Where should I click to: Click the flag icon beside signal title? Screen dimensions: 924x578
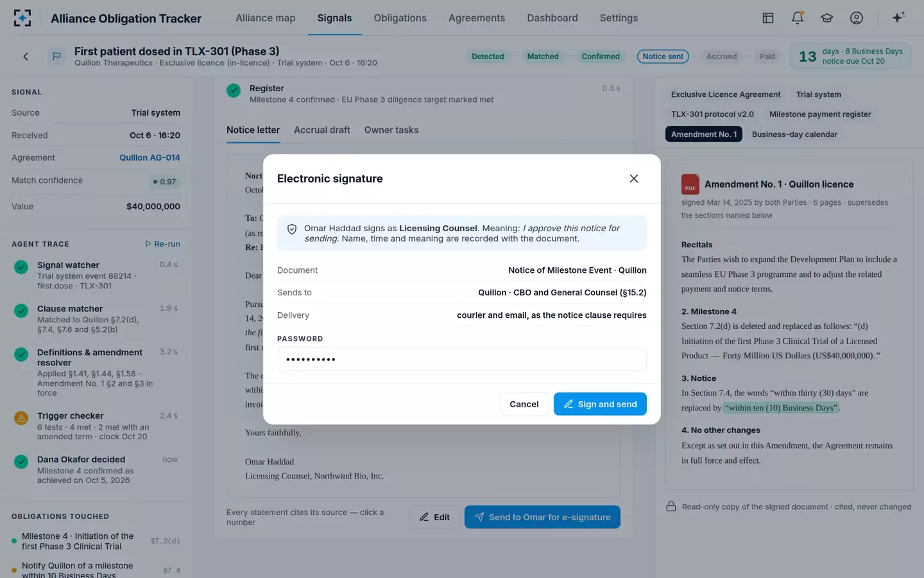(x=56, y=57)
